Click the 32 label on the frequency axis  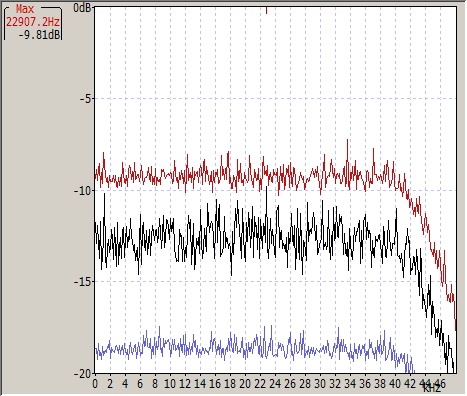(335, 384)
